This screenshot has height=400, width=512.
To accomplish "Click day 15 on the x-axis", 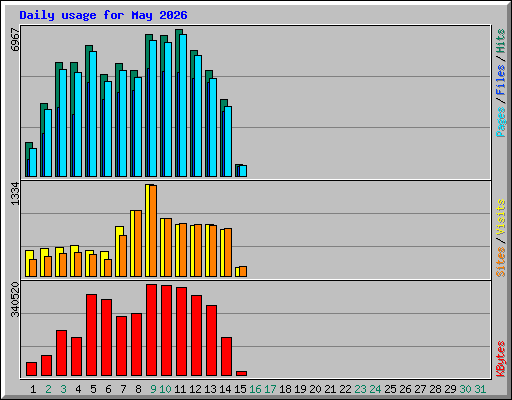I will pyautogui.click(x=240, y=389).
